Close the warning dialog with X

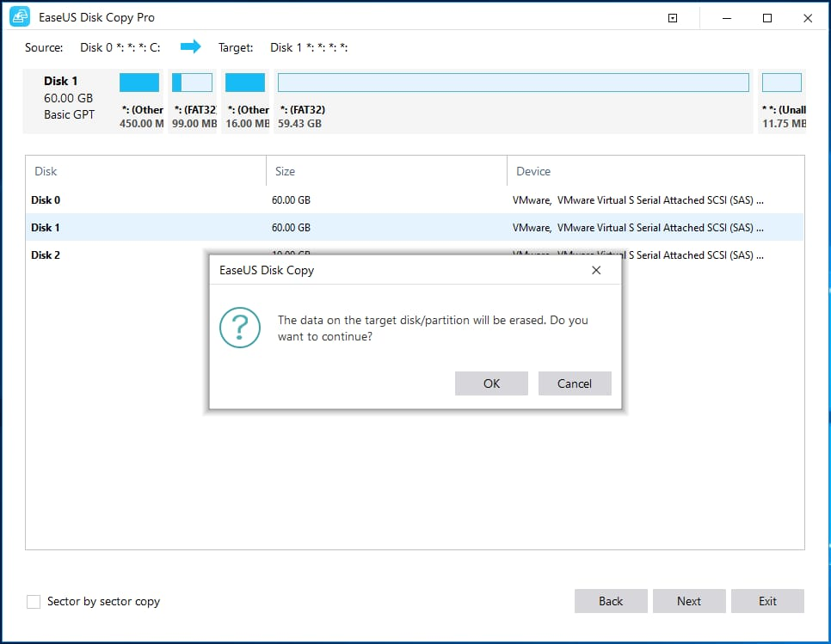[596, 270]
